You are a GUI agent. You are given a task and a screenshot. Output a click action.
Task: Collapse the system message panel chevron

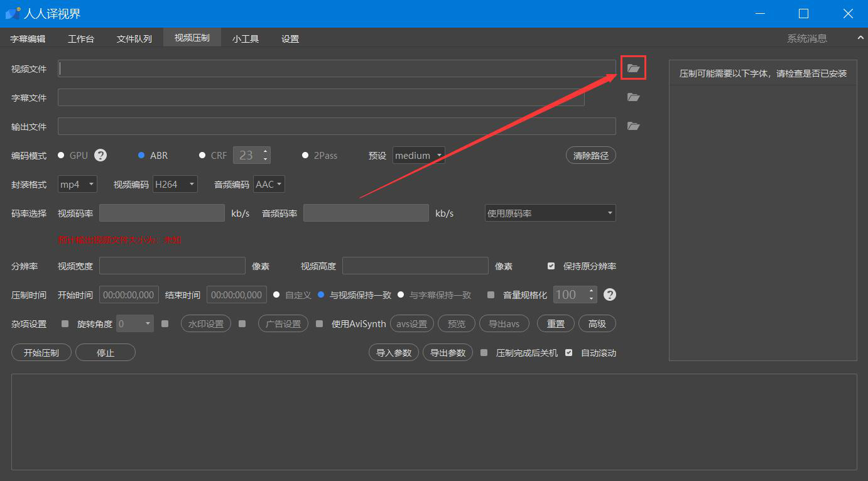860,38
